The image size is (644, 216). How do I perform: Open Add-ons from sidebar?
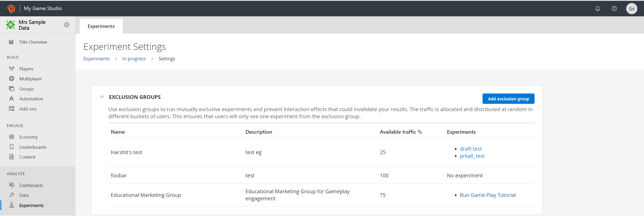(28, 109)
